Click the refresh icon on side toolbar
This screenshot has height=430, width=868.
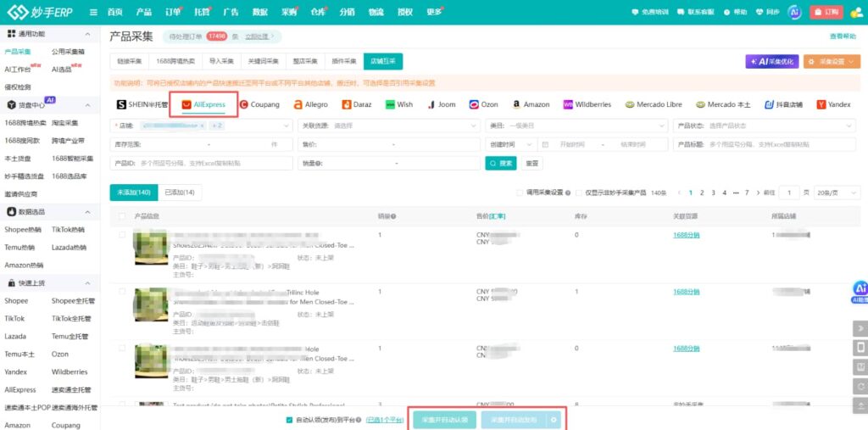click(860, 386)
